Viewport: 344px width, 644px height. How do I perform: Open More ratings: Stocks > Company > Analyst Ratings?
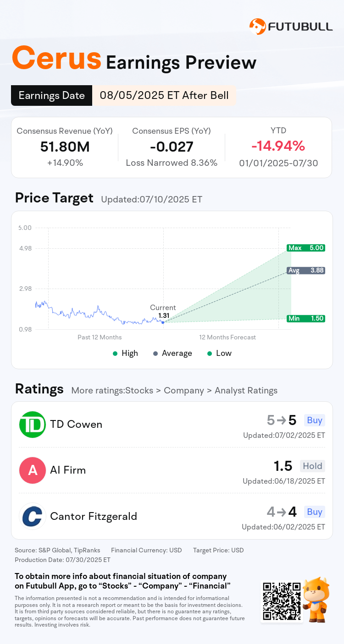174,391
